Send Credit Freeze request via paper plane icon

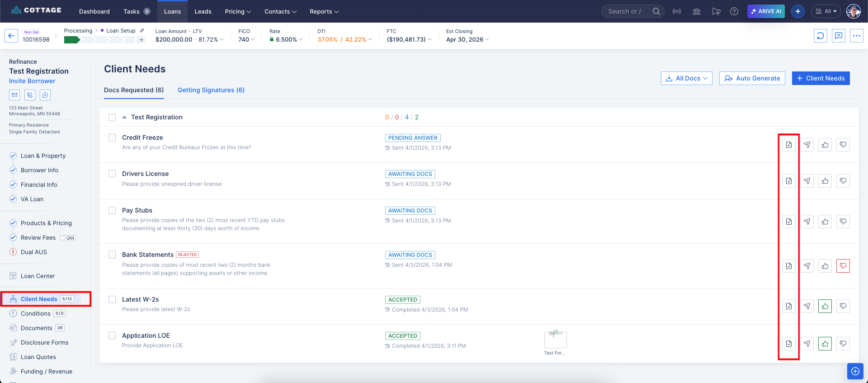pos(807,145)
